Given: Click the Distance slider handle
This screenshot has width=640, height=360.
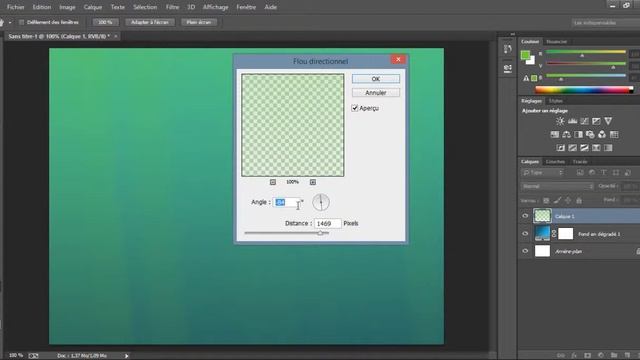Looking at the screenshot, I should [320, 233].
